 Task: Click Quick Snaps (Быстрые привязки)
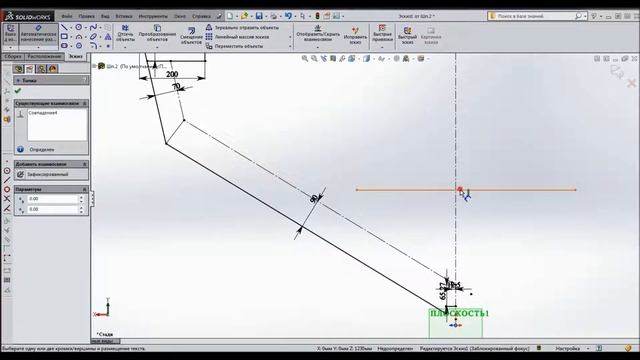(382, 33)
